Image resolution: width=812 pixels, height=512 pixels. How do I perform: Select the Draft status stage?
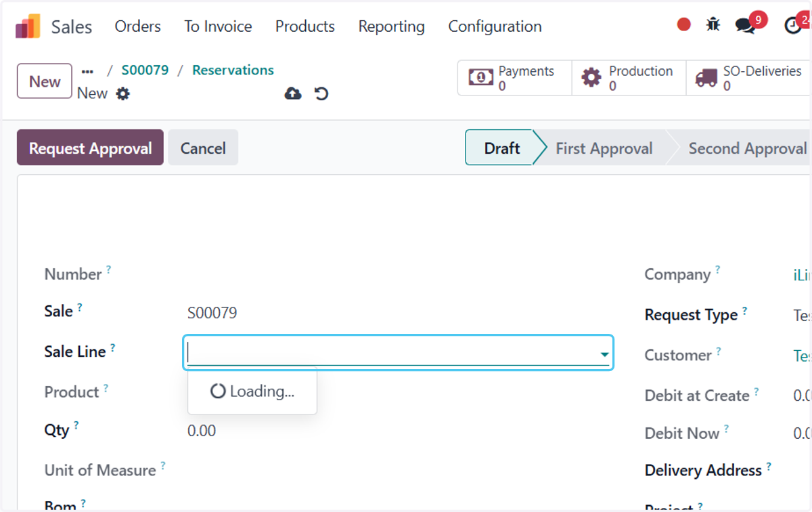pyautogui.click(x=502, y=148)
